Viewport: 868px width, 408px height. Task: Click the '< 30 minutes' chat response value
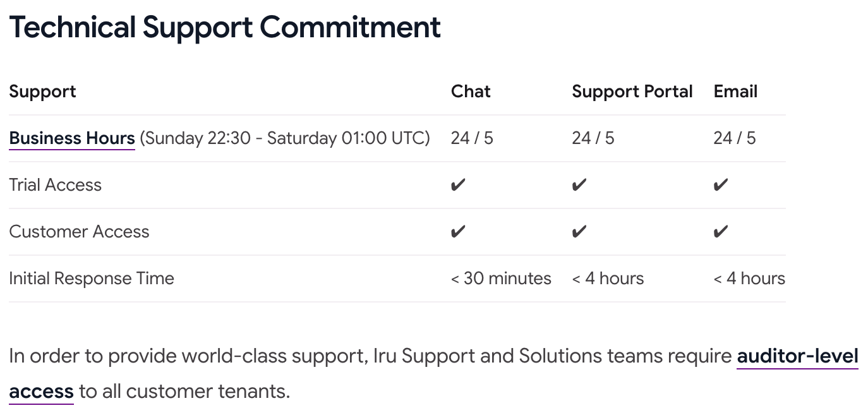point(501,279)
